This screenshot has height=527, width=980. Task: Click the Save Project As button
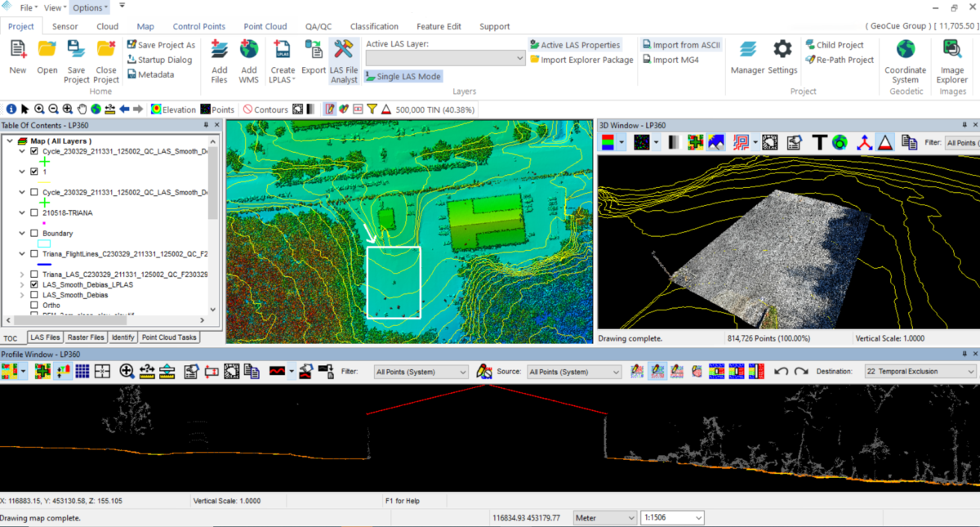160,45
